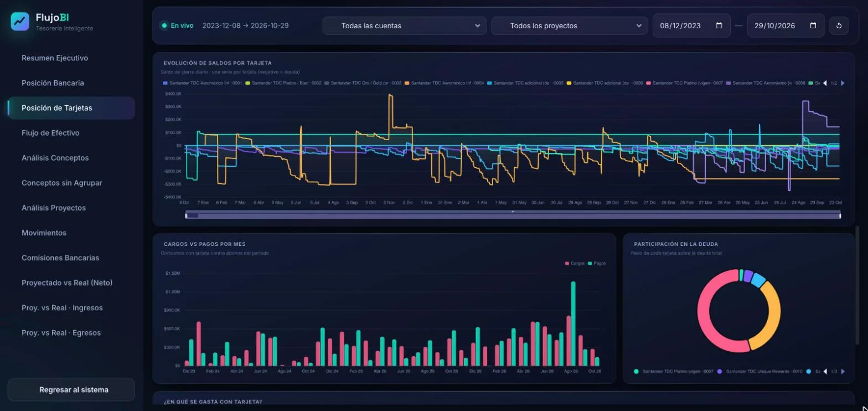This screenshot has width=868, height=411.
Task: Toggle Santander TDC Platino / Blac -0002 series
Action: [x=283, y=83]
